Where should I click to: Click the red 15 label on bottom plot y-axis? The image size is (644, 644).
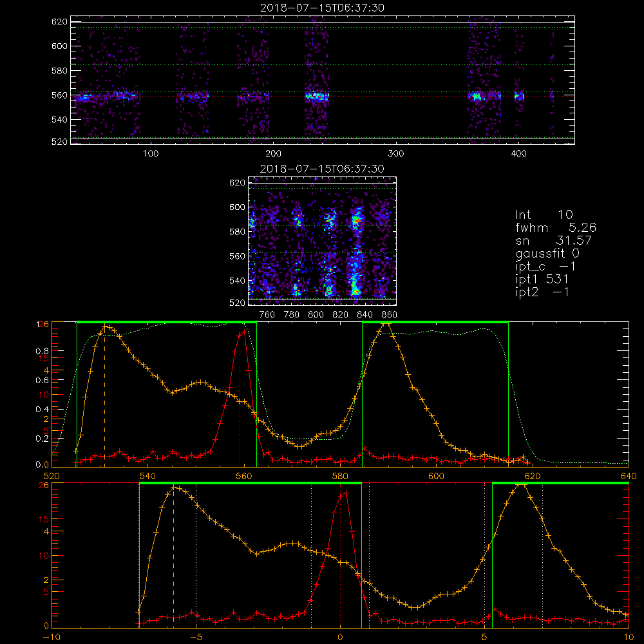(x=44, y=519)
